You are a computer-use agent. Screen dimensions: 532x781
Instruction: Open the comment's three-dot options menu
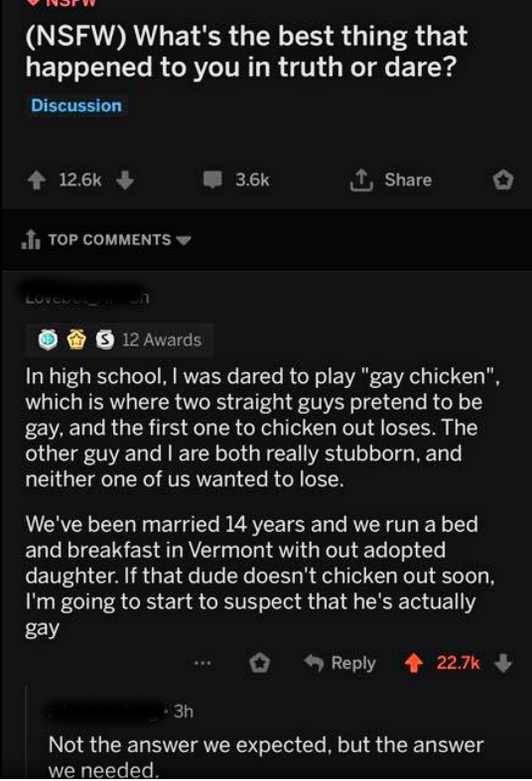[202, 664]
